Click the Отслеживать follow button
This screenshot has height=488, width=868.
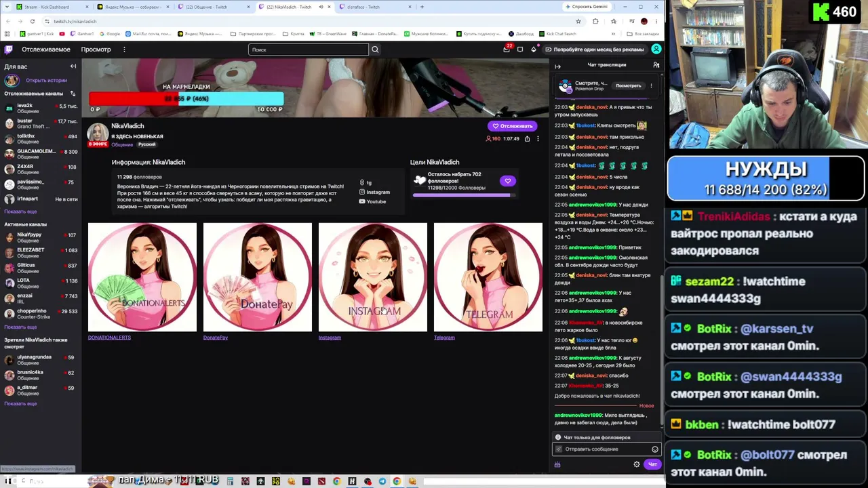click(513, 126)
